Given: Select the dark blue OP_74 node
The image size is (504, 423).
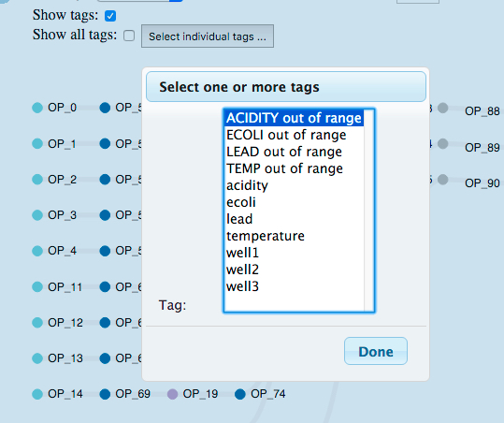Looking at the screenshot, I should 240,394.
